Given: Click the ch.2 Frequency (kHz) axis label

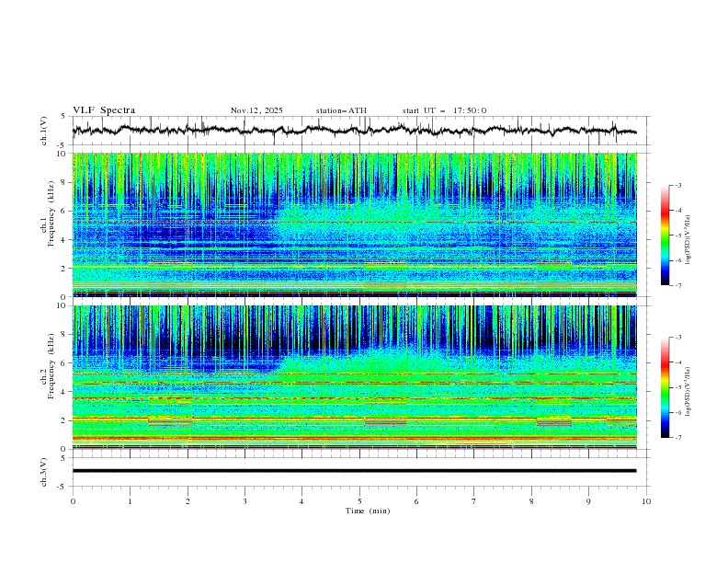Looking at the screenshot, I should click(48, 366).
